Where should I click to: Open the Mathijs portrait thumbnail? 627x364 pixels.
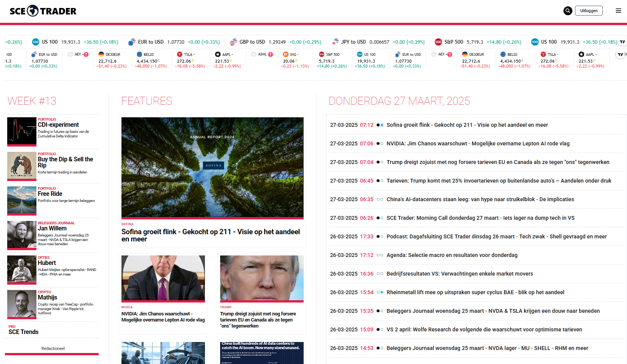coord(22,304)
